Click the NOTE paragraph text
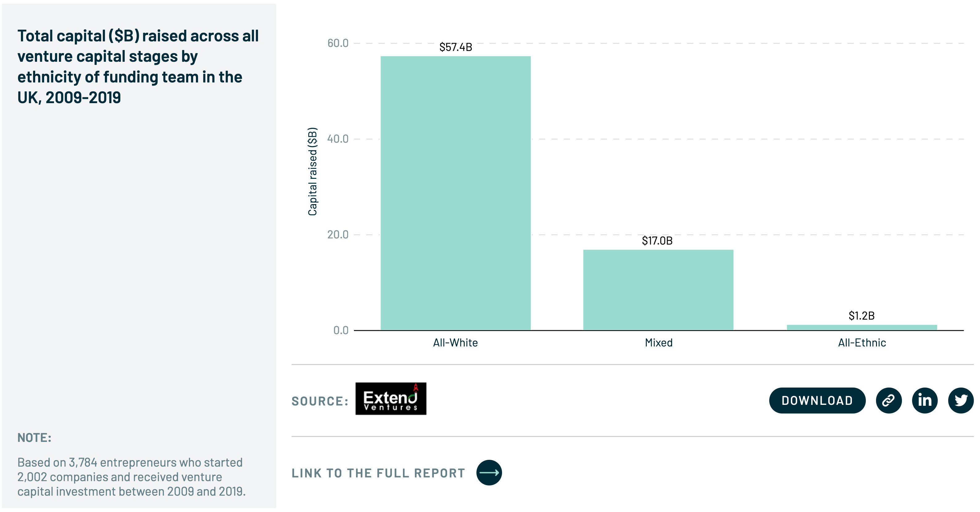 (131, 476)
